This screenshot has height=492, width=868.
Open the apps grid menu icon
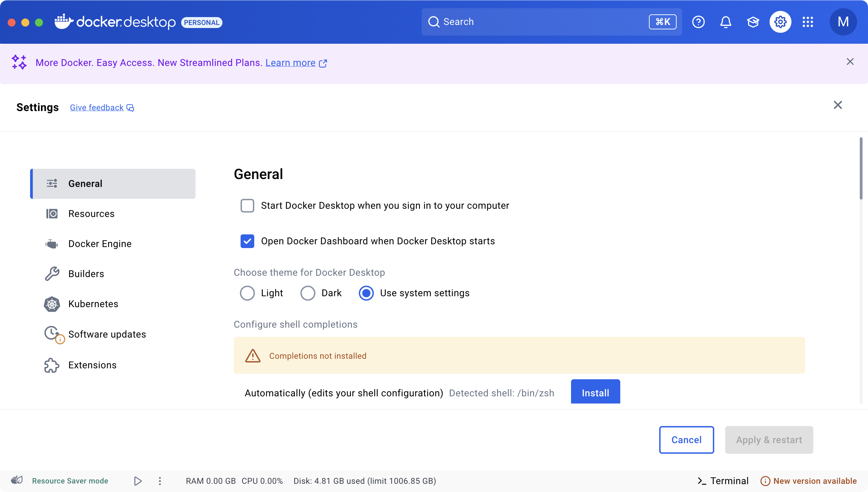tap(808, 22)
